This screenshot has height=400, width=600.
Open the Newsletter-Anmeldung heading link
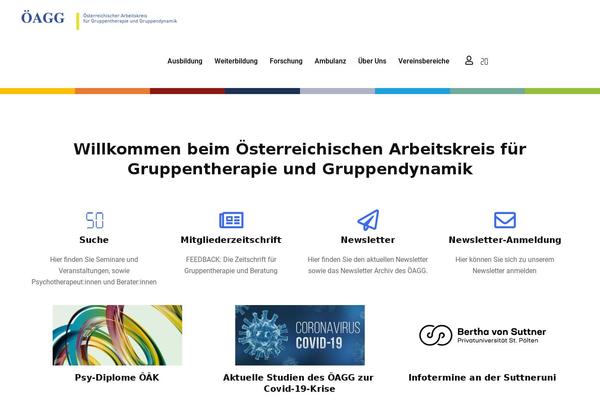505,240
